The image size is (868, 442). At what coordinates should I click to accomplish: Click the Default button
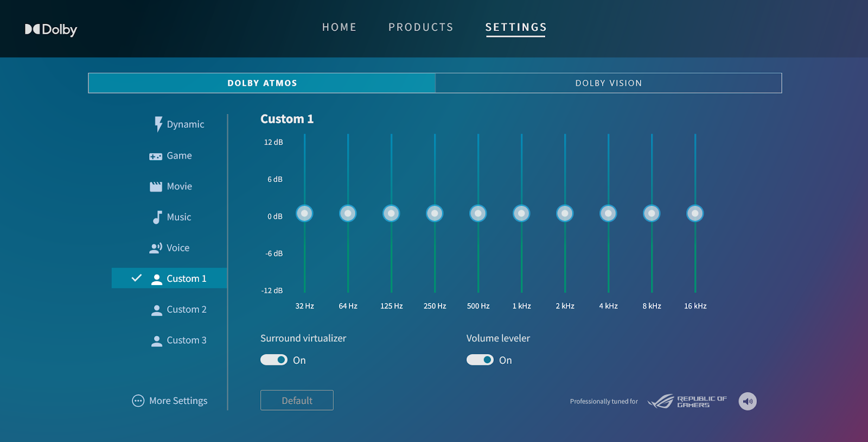[297, 400]
